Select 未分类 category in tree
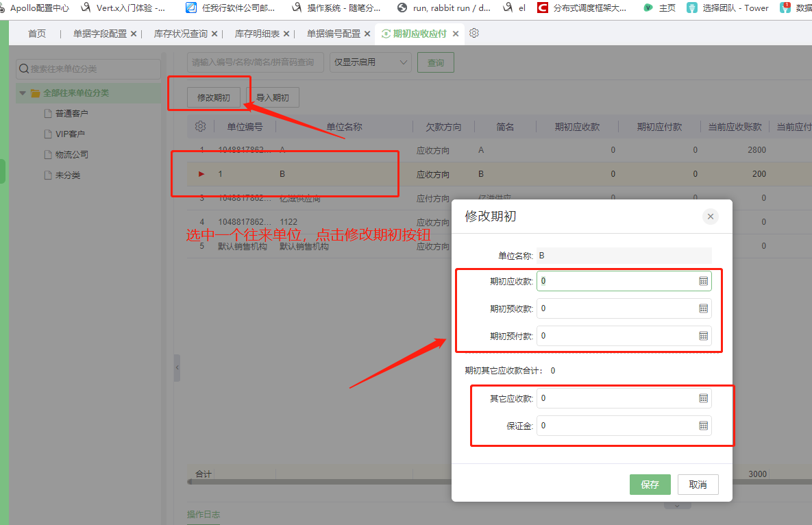This screenshot has width=812, height=525. 67,175
